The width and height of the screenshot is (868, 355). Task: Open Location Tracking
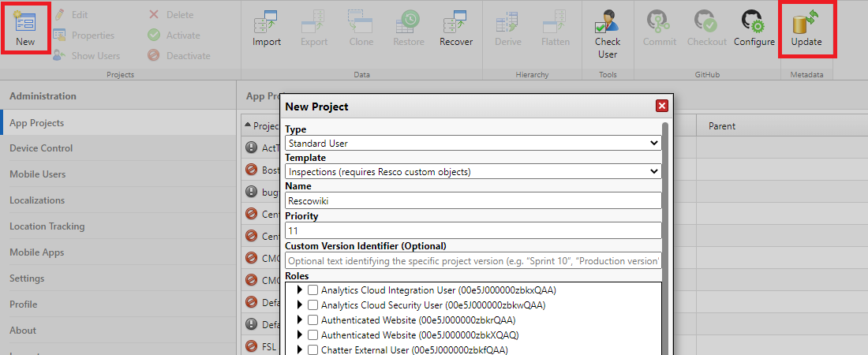coord(118,226)
